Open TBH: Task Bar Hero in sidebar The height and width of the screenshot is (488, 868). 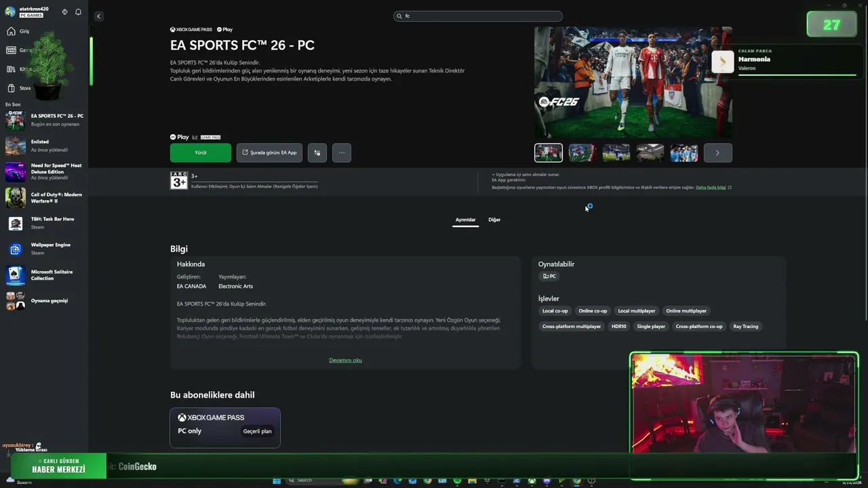tap(45, 223)
